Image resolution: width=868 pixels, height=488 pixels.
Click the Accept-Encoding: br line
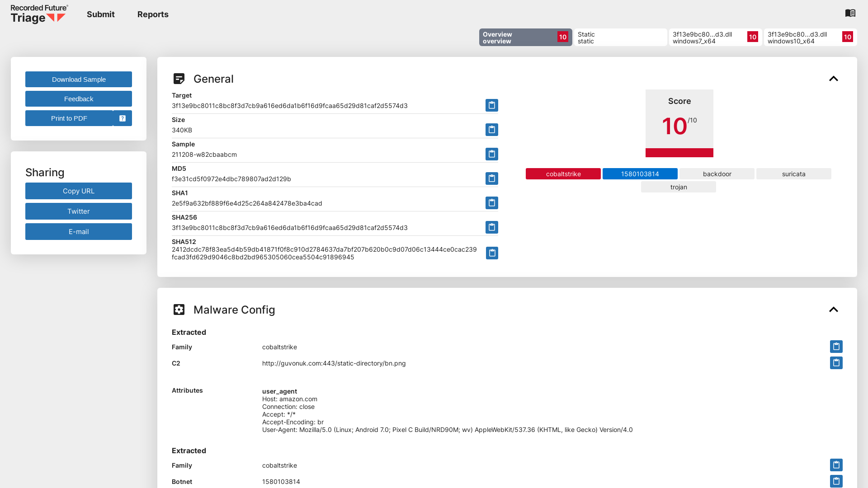click(x=293, y=422)
